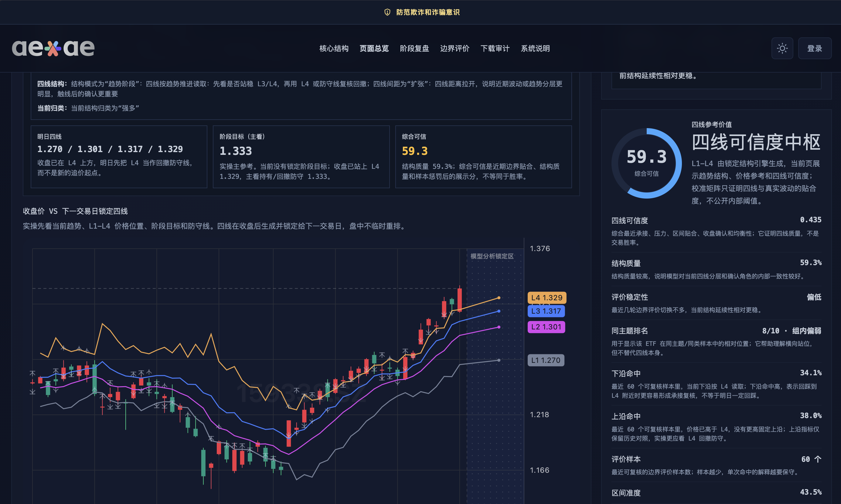Click the 1.376 price axis label
This screenshot has height=504, width=841.
coord(540,249)
